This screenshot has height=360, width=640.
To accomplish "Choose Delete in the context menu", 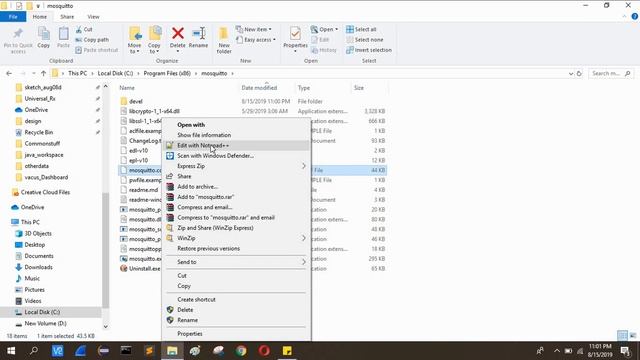I will pos(236,310).
